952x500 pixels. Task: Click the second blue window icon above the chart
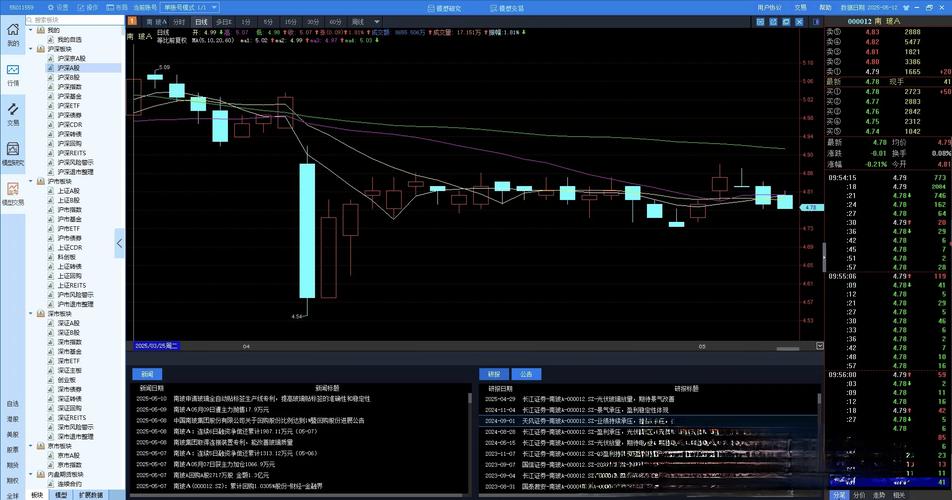tap(773, 22)
